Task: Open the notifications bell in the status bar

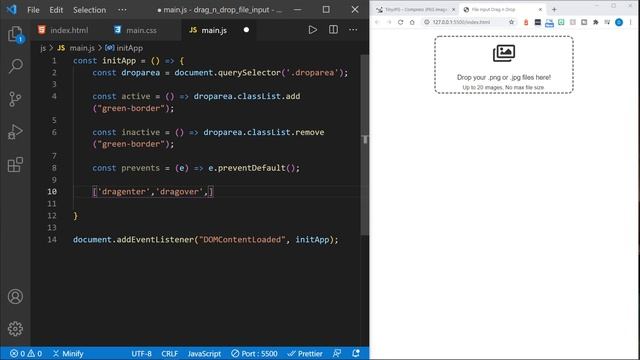Action: click(356, 353)
